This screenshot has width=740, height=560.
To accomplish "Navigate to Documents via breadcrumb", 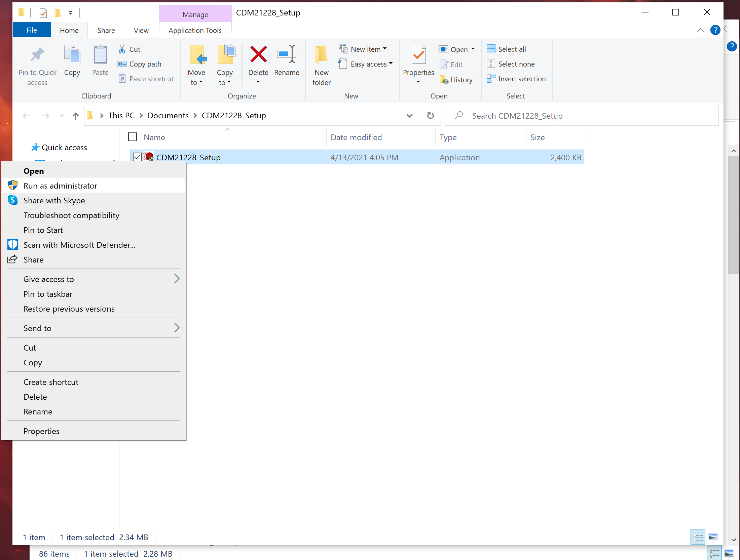I will click(x=168, y=115).
